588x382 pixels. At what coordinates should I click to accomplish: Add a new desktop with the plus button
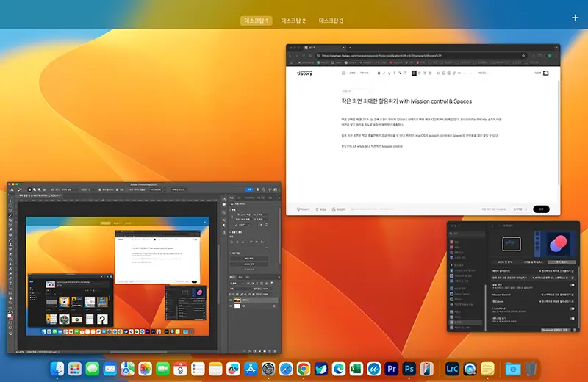(575, 18)
